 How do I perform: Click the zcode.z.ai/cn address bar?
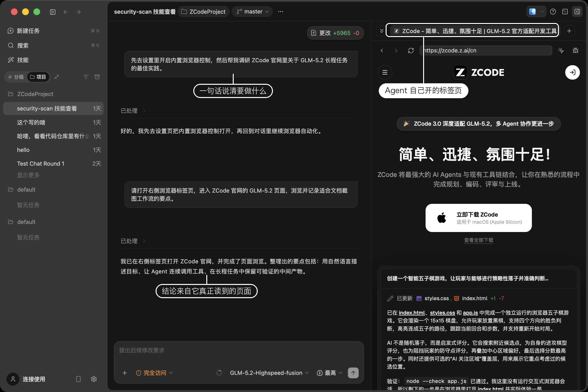[x=486, y=50]
